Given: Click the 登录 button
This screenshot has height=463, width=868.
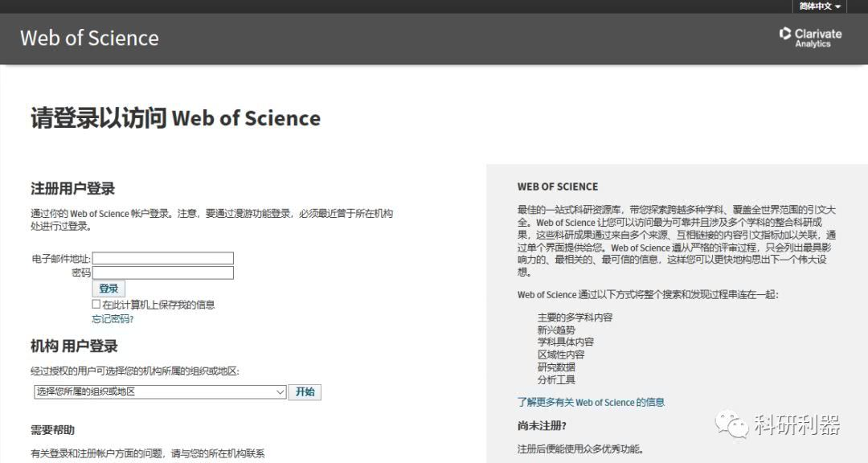Looking at the screenshot, I should (x=108, y=288).
